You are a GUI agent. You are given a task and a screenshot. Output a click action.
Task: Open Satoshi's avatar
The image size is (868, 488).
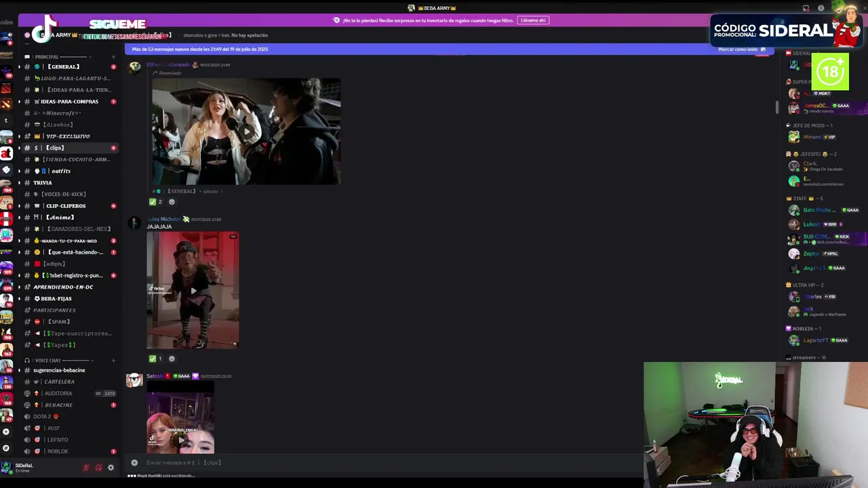(x=134, y=380)
